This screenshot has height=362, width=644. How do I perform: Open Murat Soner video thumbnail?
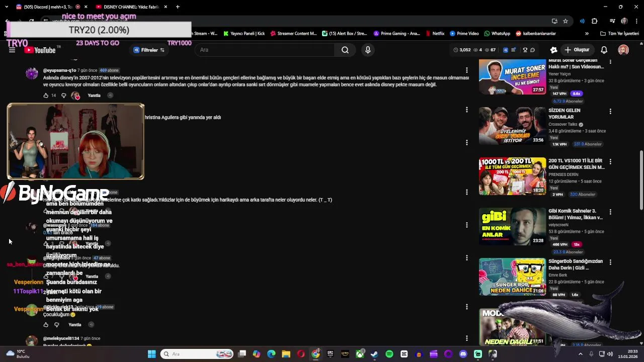[x=512, y=76]
